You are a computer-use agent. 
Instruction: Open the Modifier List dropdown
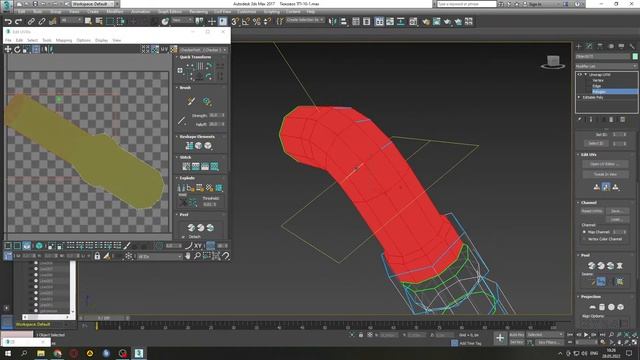click(x=606, y=66)
